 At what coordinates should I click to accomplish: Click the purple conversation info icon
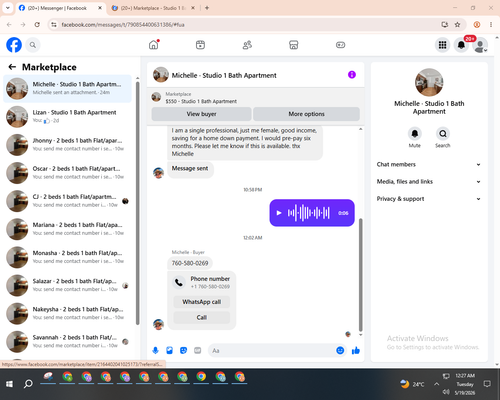pos(352,75)
